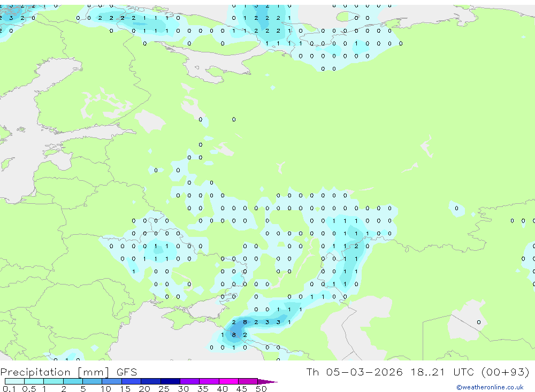535x392 pixels.
Task: Click the '20' legend scale label
Action: point(144,389)
